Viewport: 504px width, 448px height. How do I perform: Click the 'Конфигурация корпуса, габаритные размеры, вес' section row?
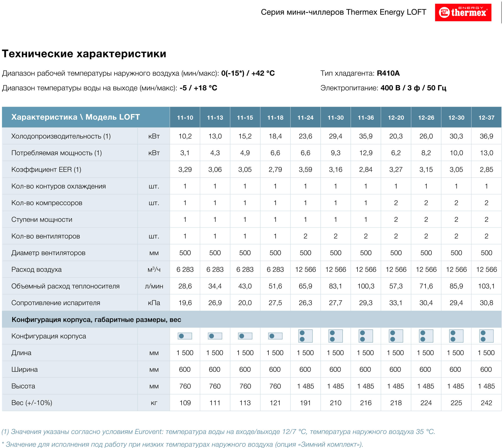96,319
